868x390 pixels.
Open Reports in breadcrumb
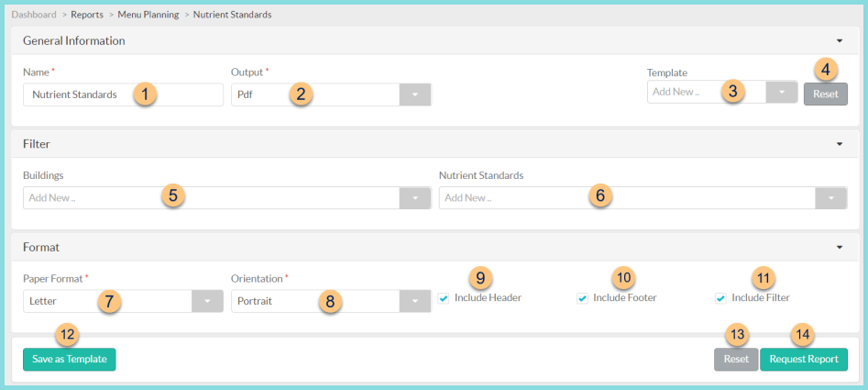87,15
